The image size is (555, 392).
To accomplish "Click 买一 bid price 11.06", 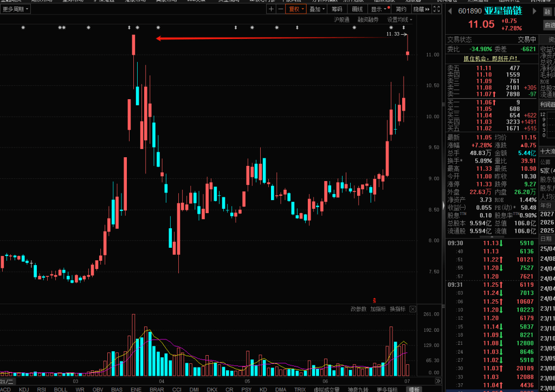I will (x=484, y=102).
